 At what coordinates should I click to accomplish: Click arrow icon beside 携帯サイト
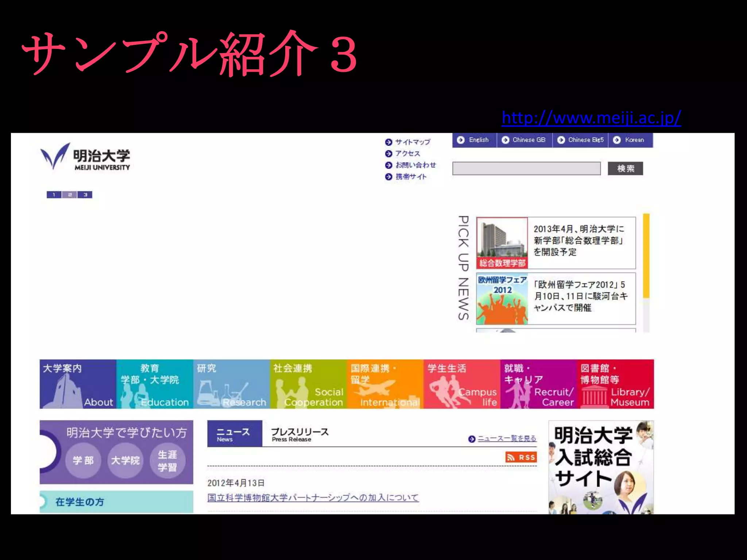click(389, 177)
